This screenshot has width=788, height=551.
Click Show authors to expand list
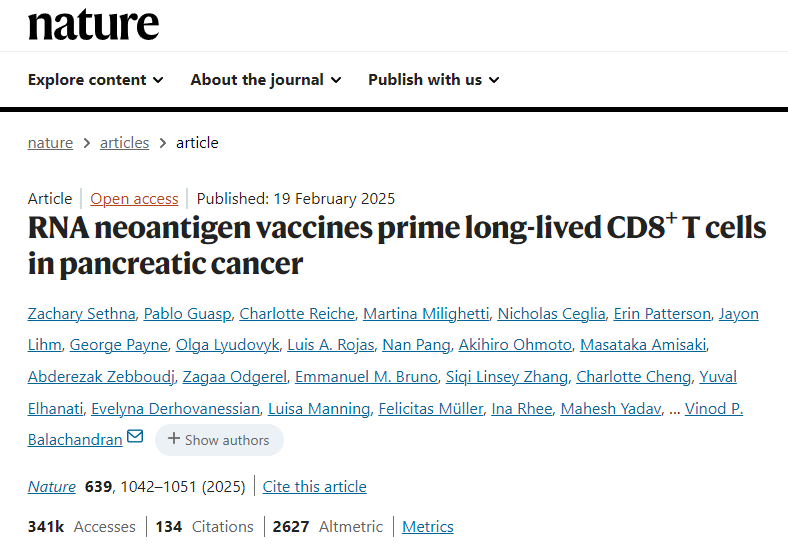pyautogui.click(x=219, y=440)
